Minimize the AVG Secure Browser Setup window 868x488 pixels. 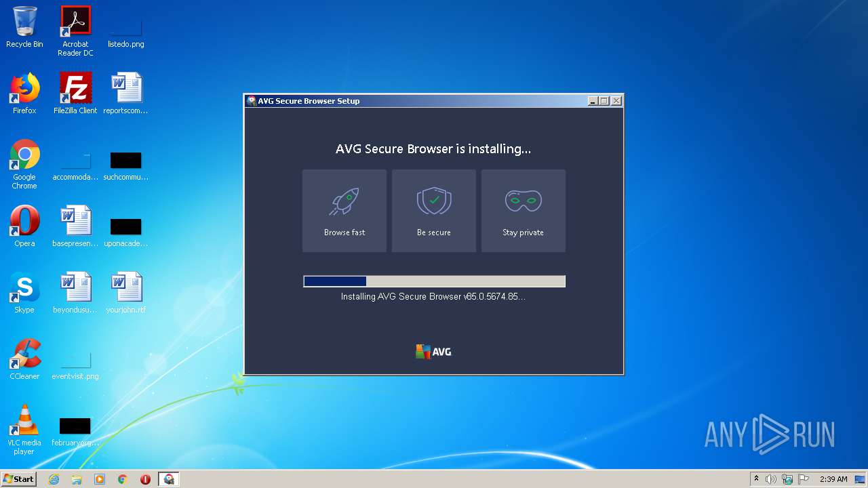pos(593,101)
